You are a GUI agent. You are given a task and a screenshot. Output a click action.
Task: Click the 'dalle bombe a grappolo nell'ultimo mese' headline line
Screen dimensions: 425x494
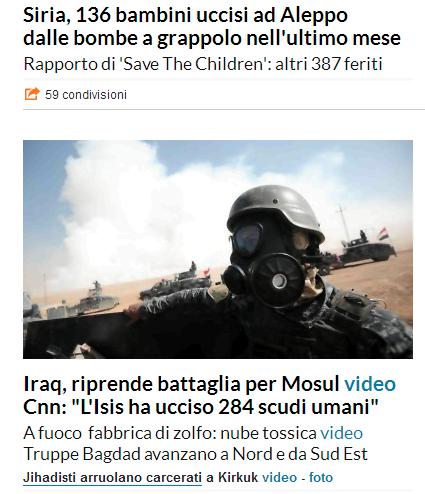212,38
